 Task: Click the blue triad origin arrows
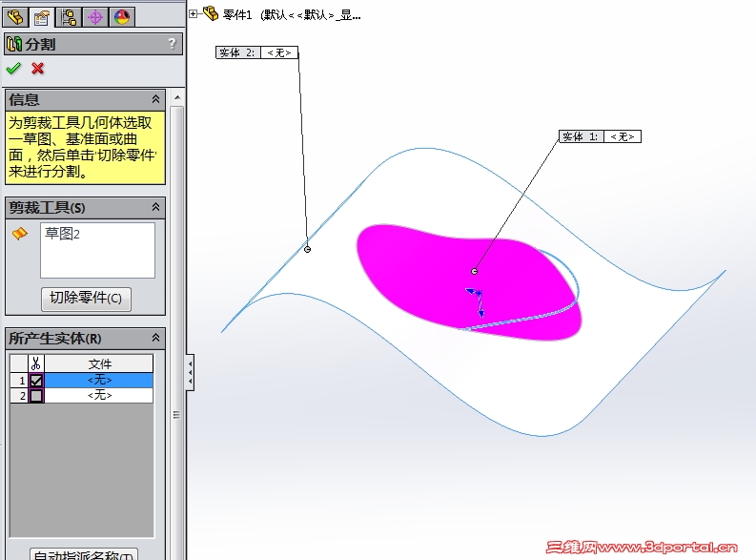coord(477,301)
